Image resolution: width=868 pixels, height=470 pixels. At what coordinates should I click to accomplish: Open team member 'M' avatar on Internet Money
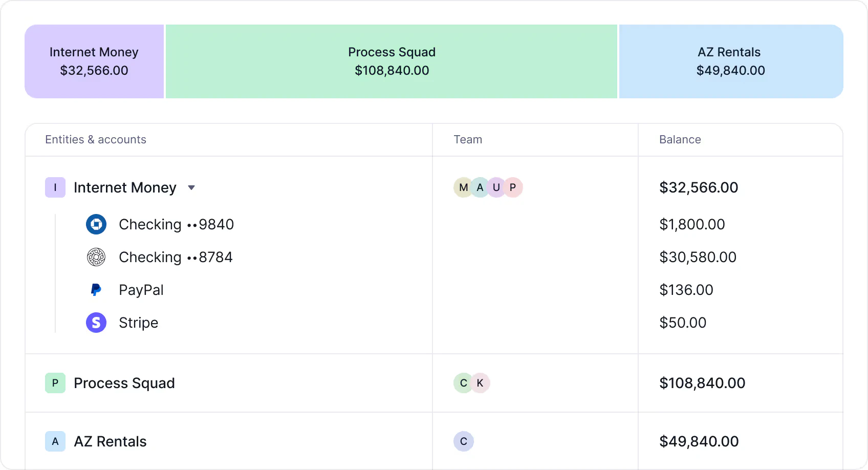[463, 187]
